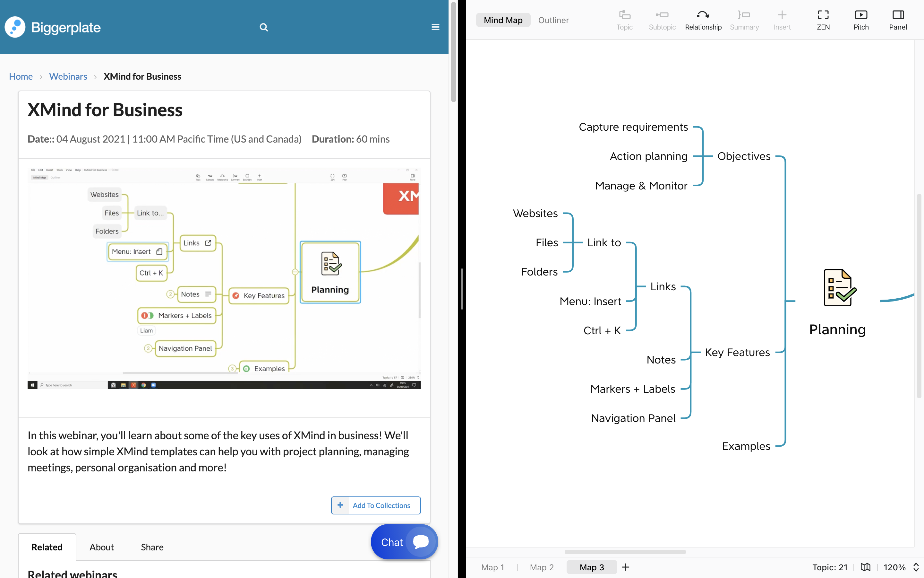Click the Topic toolbar icon
Screen dimensions: 924x578
pyautogui.click(x=624, y=15)
